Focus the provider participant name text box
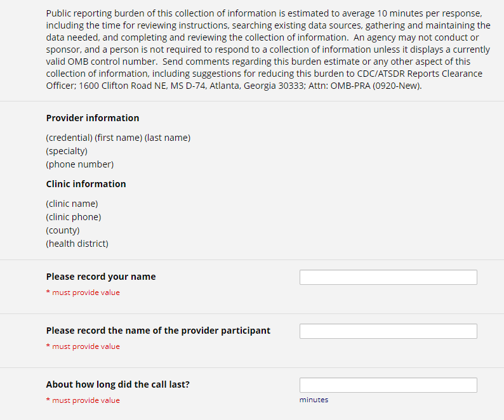504x420 pixels. 388,331
